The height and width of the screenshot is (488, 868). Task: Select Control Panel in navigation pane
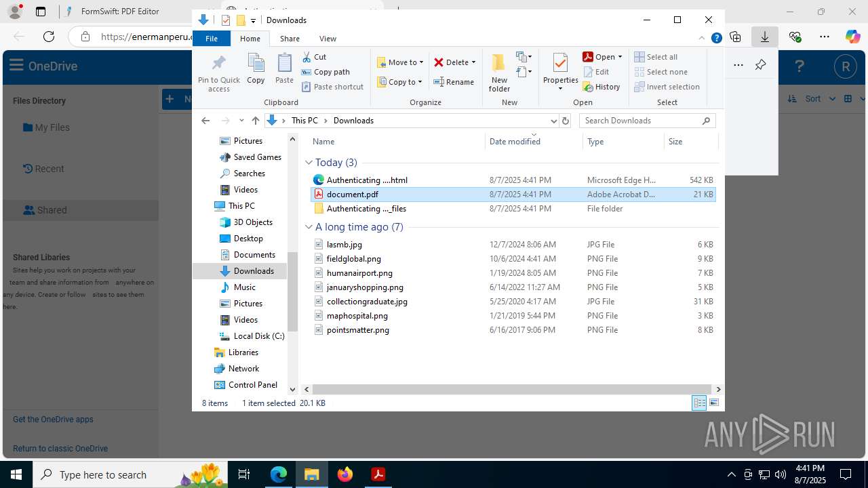point(245,385)
